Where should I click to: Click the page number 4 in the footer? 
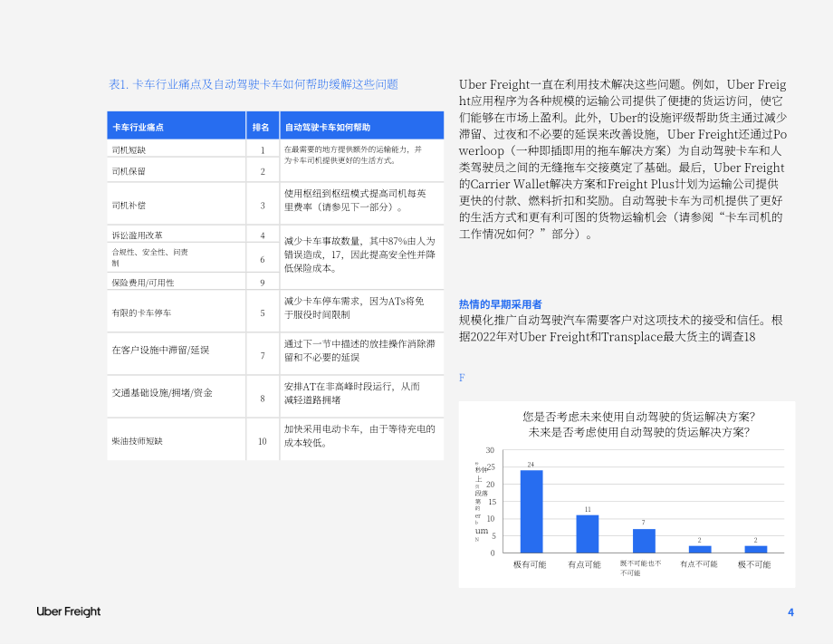tap(790, 612)
